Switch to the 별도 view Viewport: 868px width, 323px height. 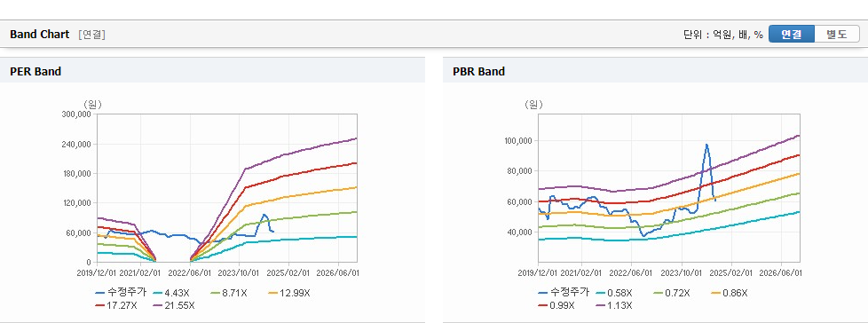(837, 35)
